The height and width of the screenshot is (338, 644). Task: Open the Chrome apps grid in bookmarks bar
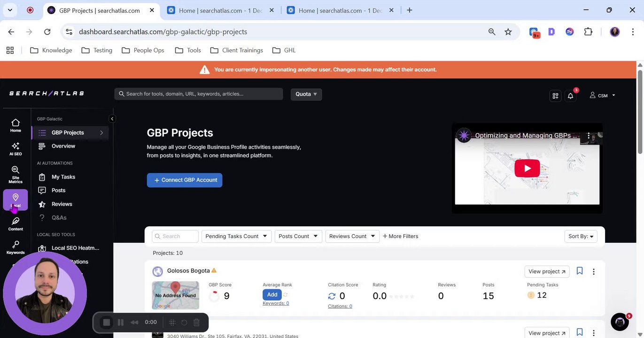(x=10, y=50)
